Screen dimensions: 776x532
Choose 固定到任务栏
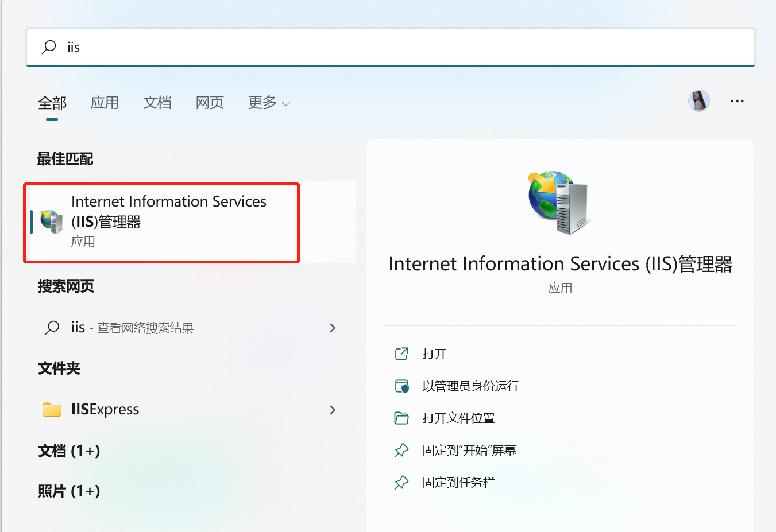tap(458, 482)
